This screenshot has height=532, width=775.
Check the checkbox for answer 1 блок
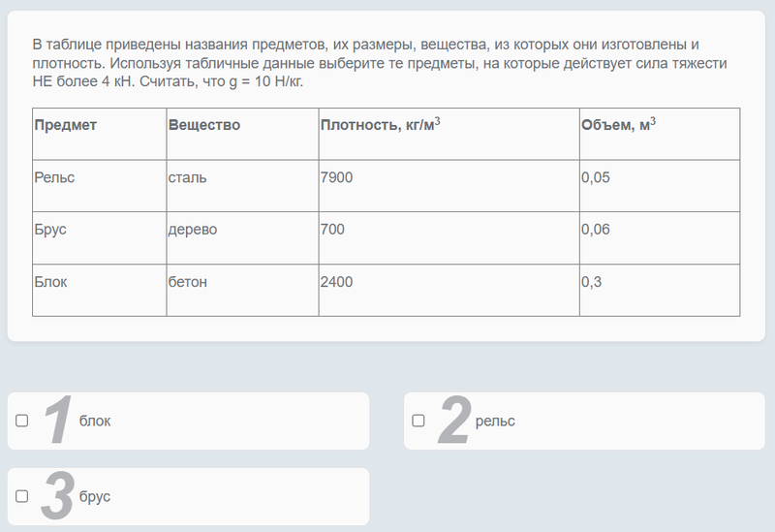click(x=22, y=421)
